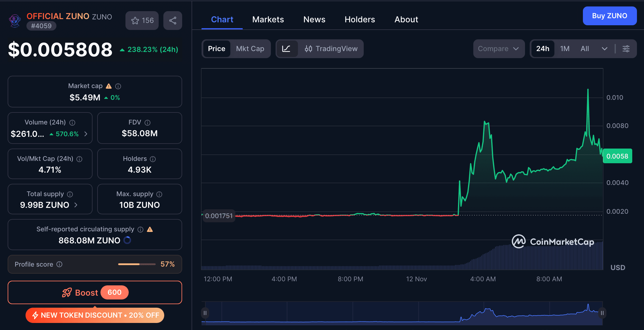Switch chart to Mkt Cap view
The height and width of the screenshot is (330, 644).
click(250, 49)
